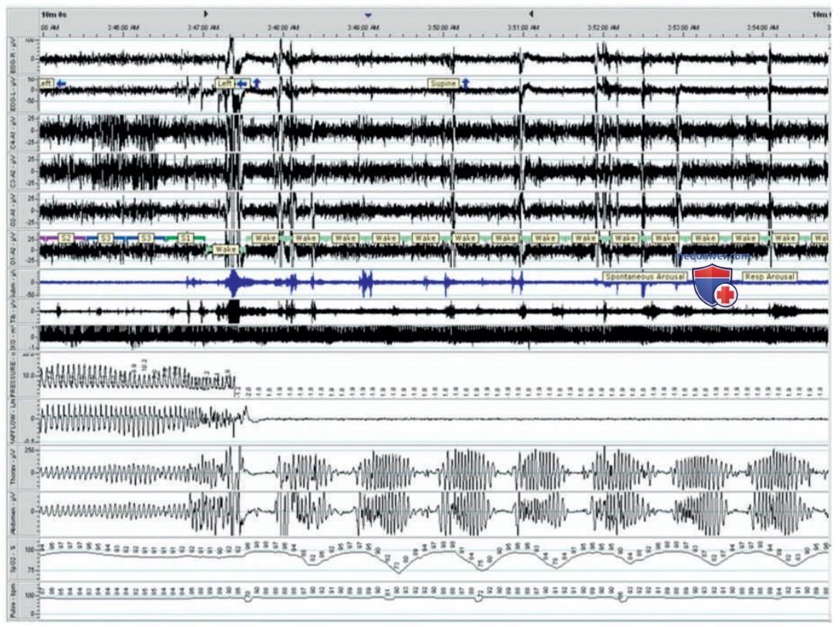Select the S3 stage tag right after S2
840x627 pixels.
coord(106,238)
